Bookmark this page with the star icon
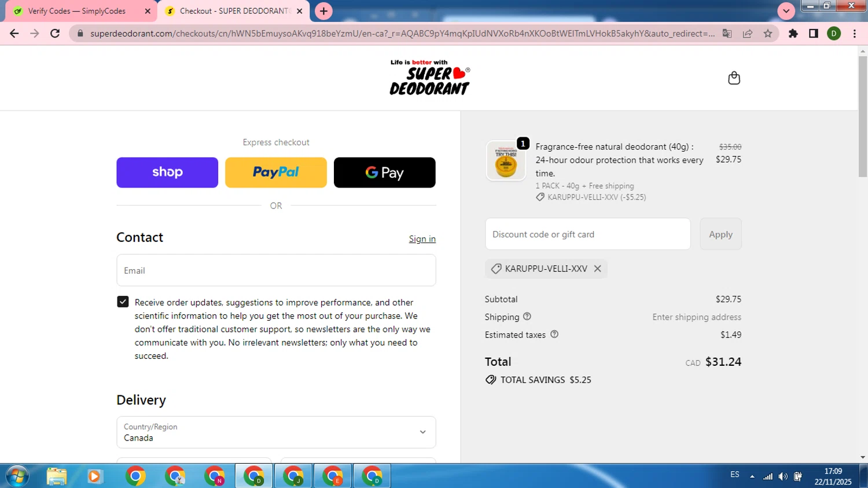Viewport: 868px width, 488px height. [768, 34]
